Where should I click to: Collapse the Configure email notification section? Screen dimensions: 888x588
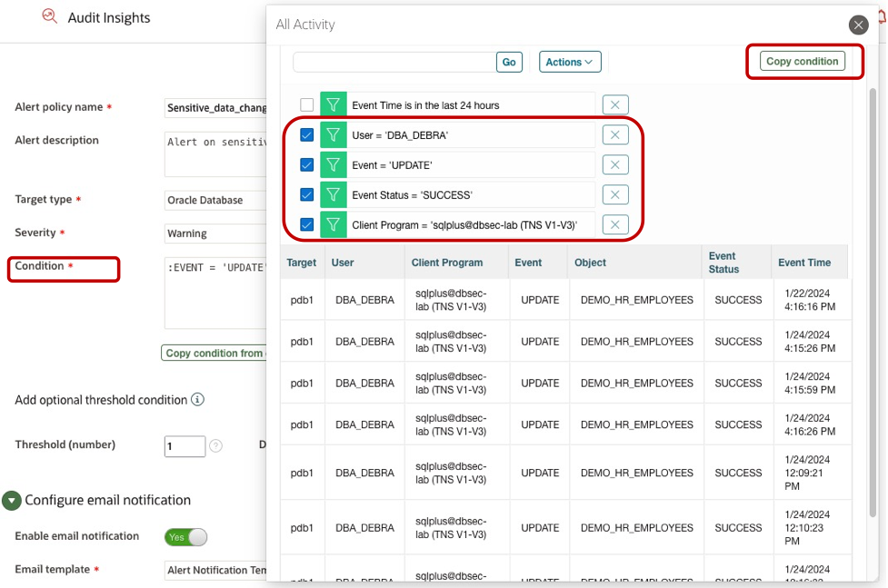[x=11, y=500]
